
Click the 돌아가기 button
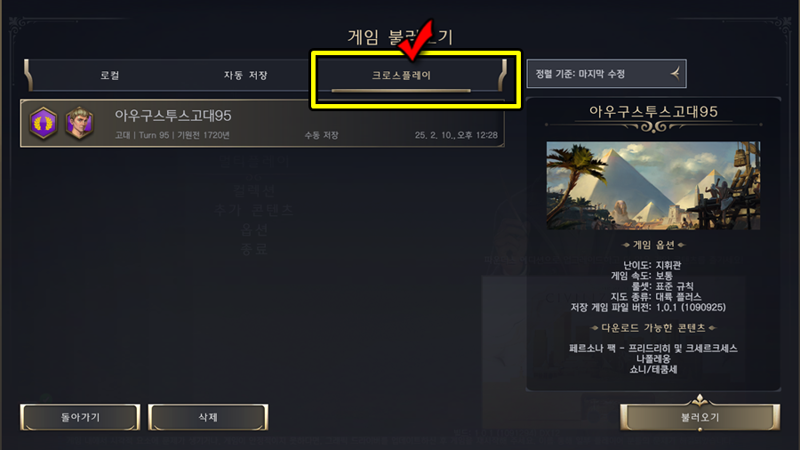80,417
